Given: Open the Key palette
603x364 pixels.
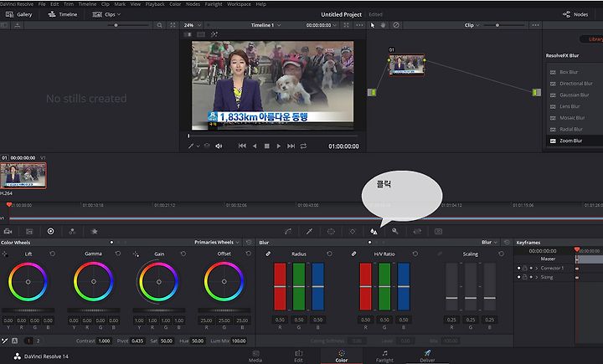Looking at the screenshot, I should (x=395, y=232).
